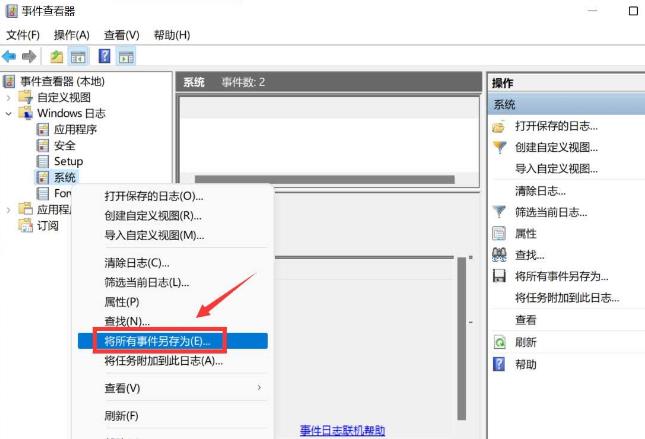This screenshot has height=439, width=645.
Task: Click the funnel icon for 筛选当前日志
Action: (x=499, y=212)
